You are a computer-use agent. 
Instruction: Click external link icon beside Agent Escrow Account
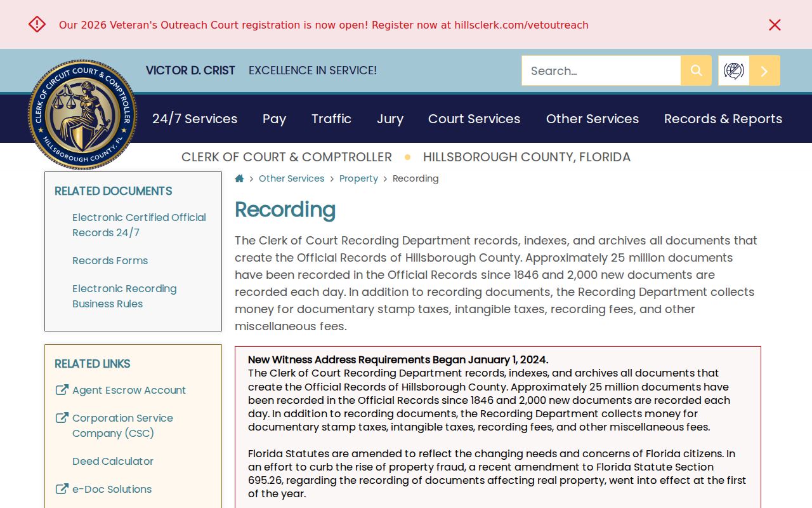tap(62, 390)
